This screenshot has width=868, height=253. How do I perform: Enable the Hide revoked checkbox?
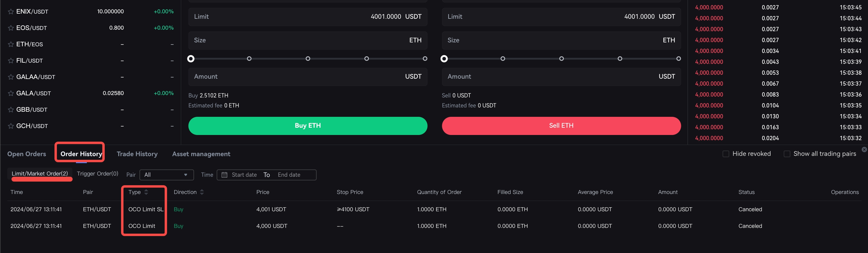click(x=726, y=154)
